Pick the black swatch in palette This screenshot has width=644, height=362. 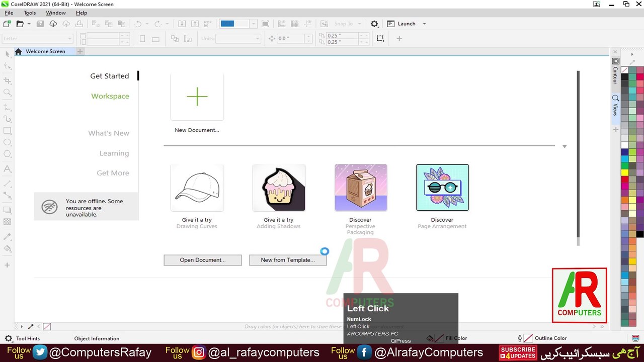tap(624, 77)
